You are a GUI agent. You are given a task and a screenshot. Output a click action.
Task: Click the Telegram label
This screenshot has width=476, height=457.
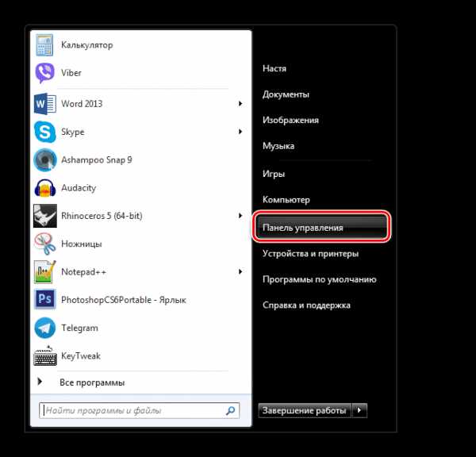79,328
